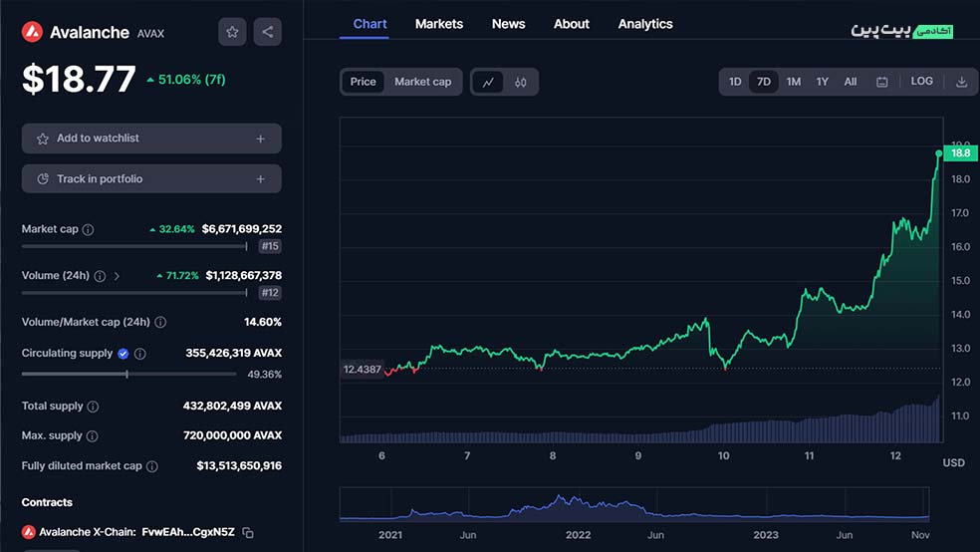Select the 1M time range
The width and height of the screenshot is (980, 552).
click(794, 82)
